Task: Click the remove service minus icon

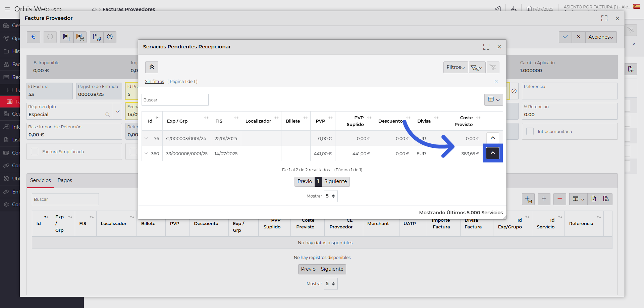Action: [x=559, y=199]
